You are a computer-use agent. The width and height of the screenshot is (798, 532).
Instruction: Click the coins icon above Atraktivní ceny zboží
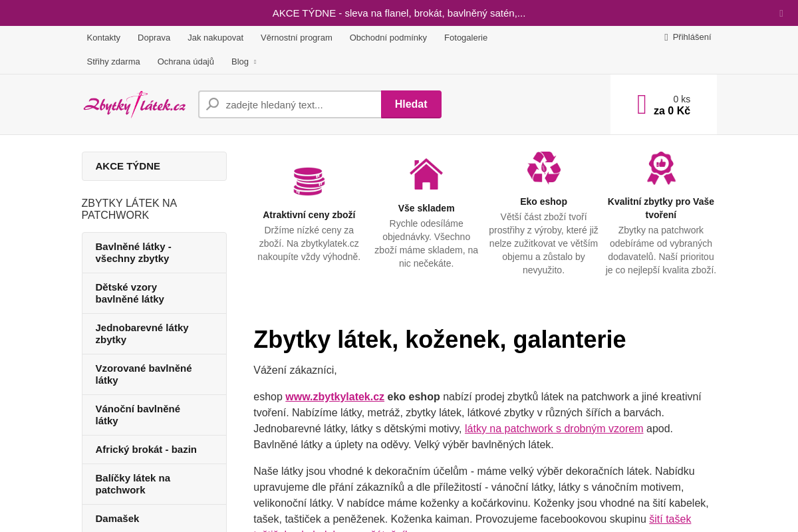[x=309, y=181]
